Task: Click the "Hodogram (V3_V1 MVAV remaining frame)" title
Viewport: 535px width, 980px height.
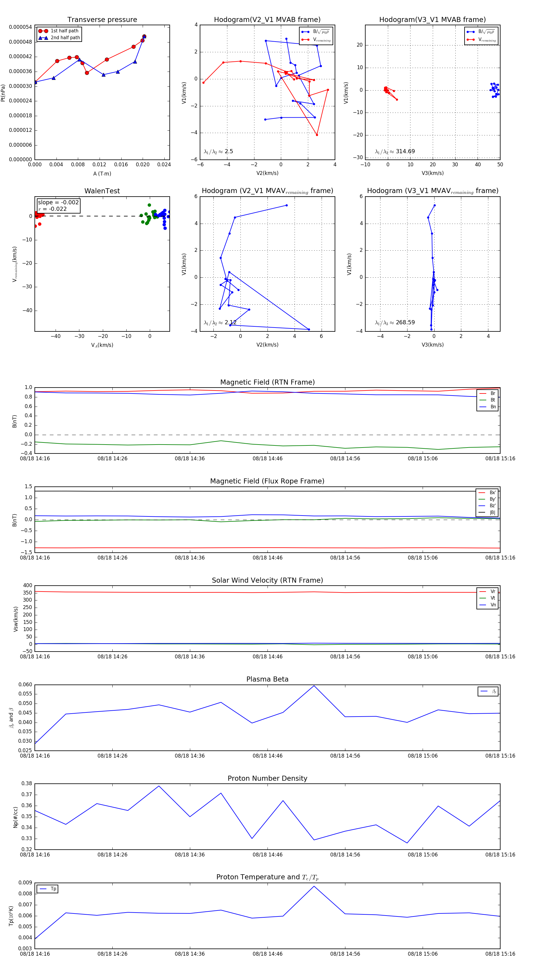Action: (x=432, y=191)
